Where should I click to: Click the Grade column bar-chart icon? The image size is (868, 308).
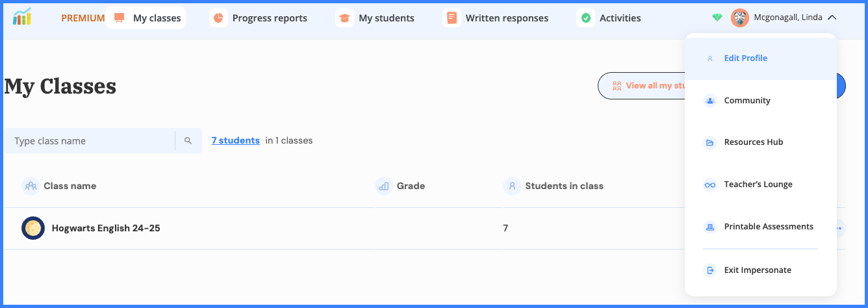pos(384,186)
